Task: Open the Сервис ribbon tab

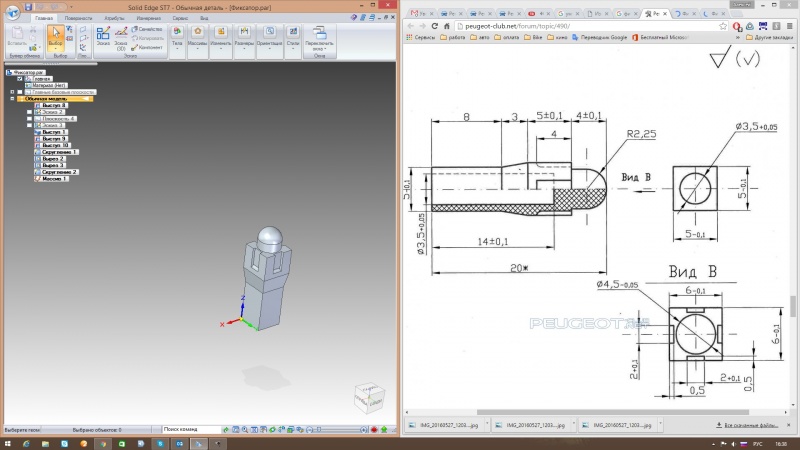Action: point(179,18)
